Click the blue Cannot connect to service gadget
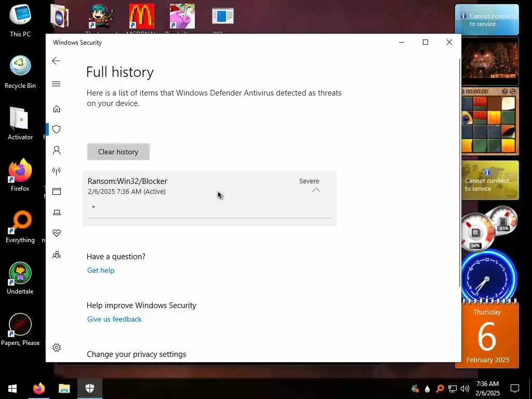532x399 pixels. [x=487, y=20]
